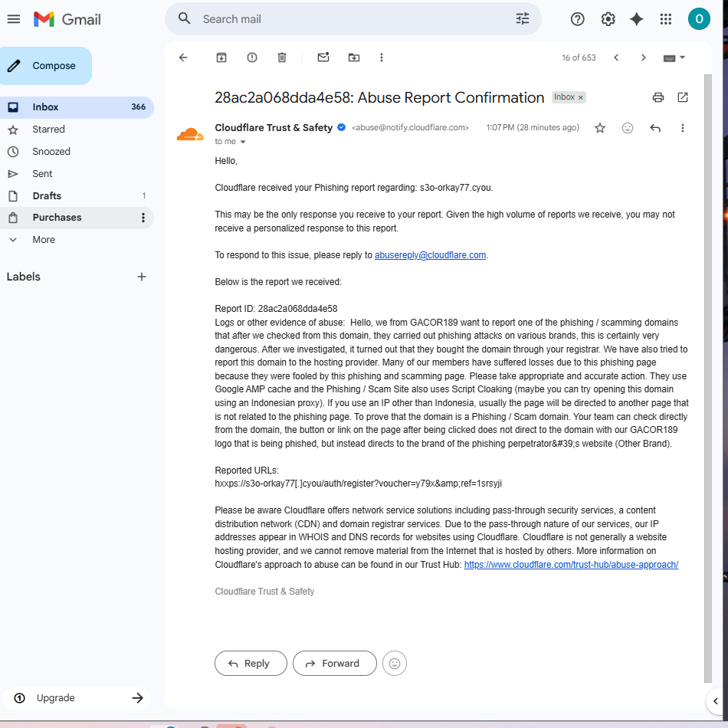Click the search magnifier icon
The width and height of the screenshot is (728, 728).
185,18
